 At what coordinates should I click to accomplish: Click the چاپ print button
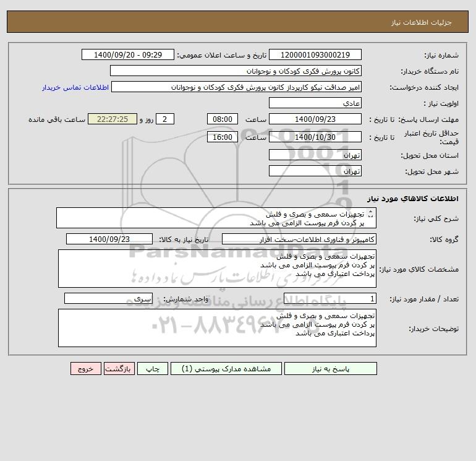pos(153,369)
